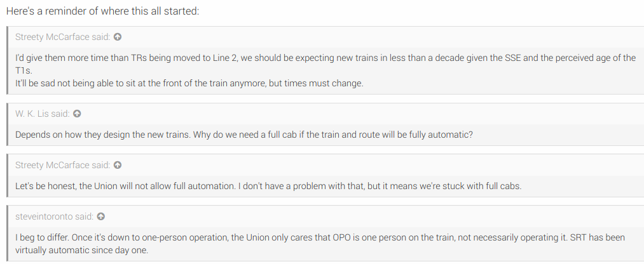Click the arrow icon beside W. K. Lis's quote header
This screenshot has width=644, height=264.
tap(77, 114)
